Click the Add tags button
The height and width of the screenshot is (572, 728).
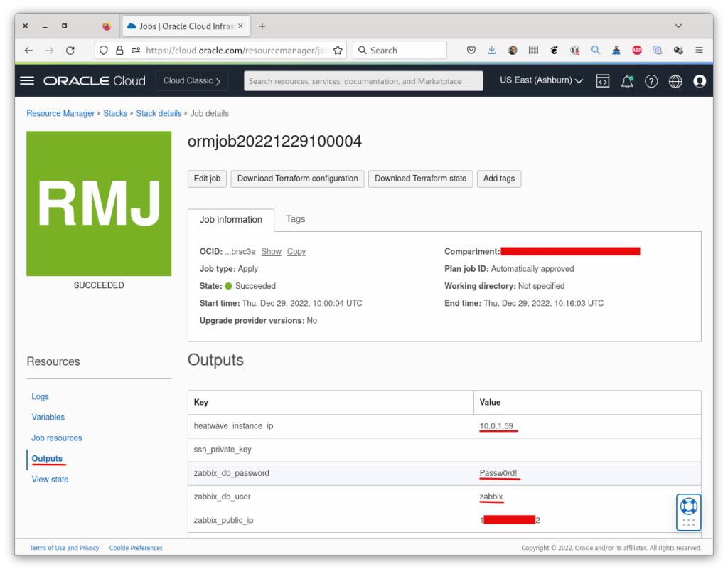[499, 179]
